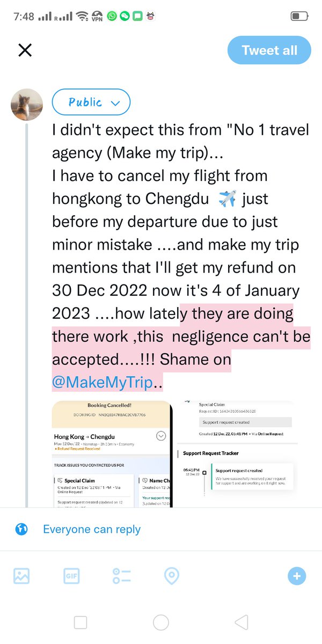Screen dimensions: 322x644
Task: Add a poll with the poll icon
Action: pyautogui.click(x=122, y=576)
